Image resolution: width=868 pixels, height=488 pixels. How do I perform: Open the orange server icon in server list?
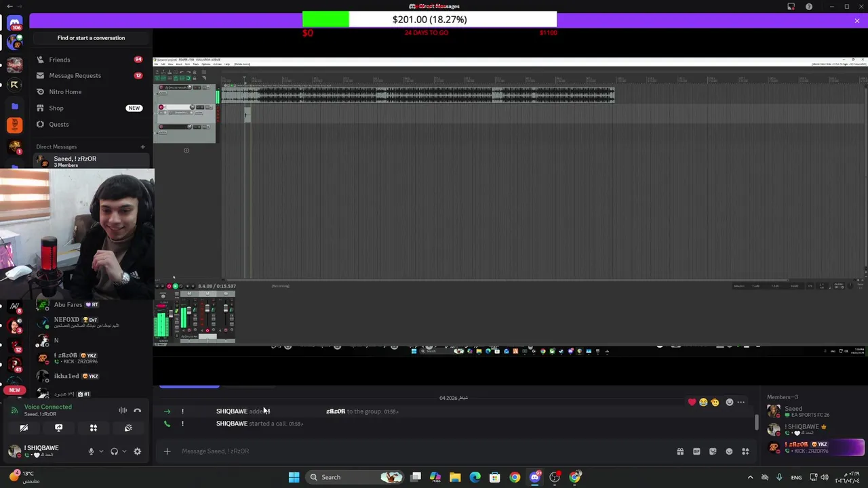tap(14, 125)
